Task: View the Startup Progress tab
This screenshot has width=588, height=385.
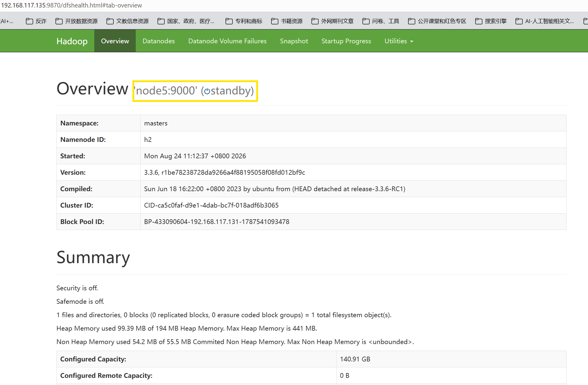Action: point(346,41)
